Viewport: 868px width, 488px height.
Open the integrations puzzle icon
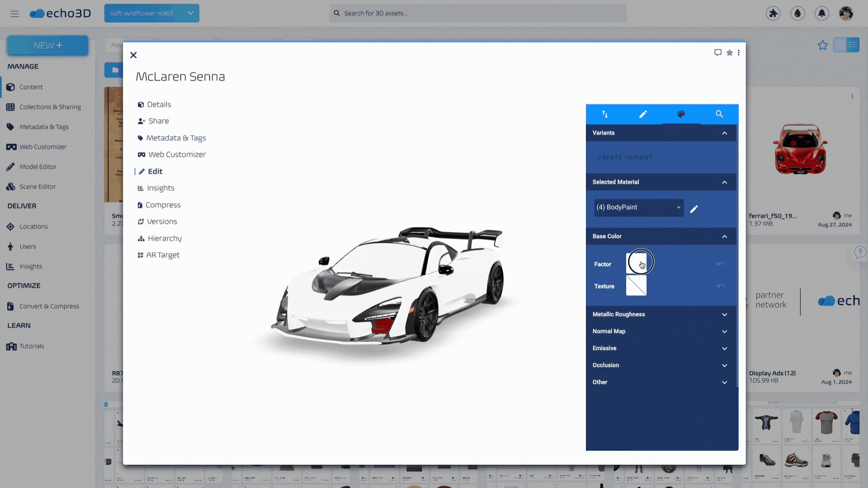[773, 13]
